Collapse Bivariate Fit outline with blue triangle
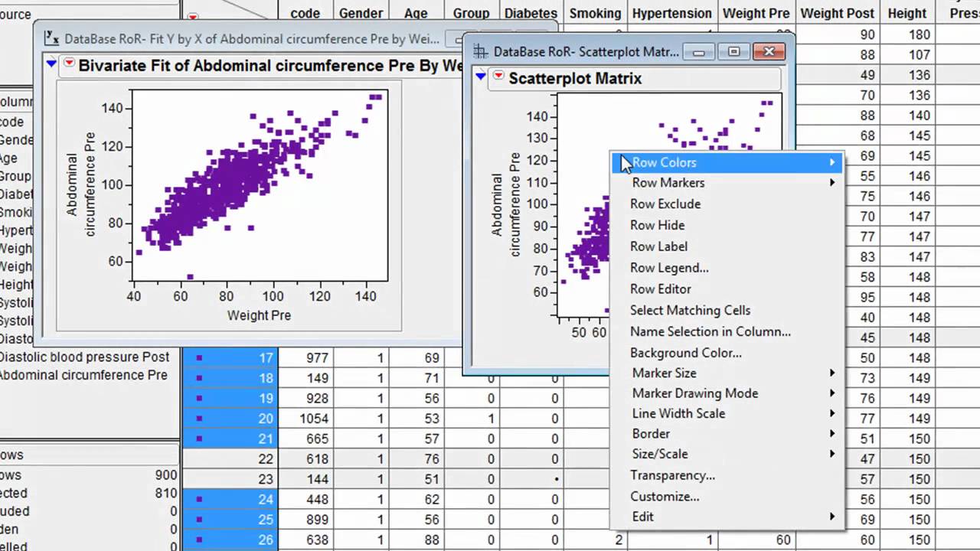This screenshot has width=980, height=551. tap(51, 64)
